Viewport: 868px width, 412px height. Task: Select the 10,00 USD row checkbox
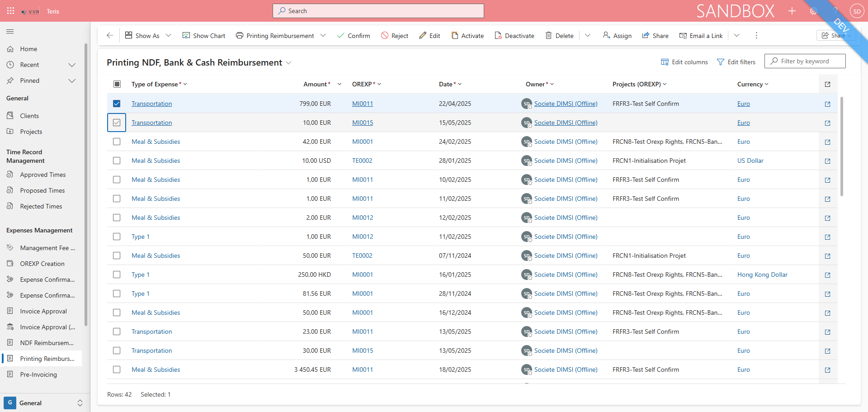coord(117,161)
